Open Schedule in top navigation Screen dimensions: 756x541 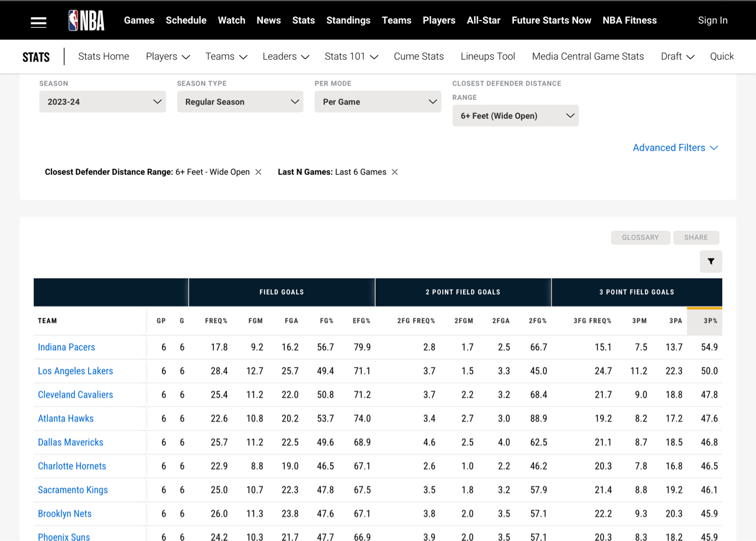[186, 20]
